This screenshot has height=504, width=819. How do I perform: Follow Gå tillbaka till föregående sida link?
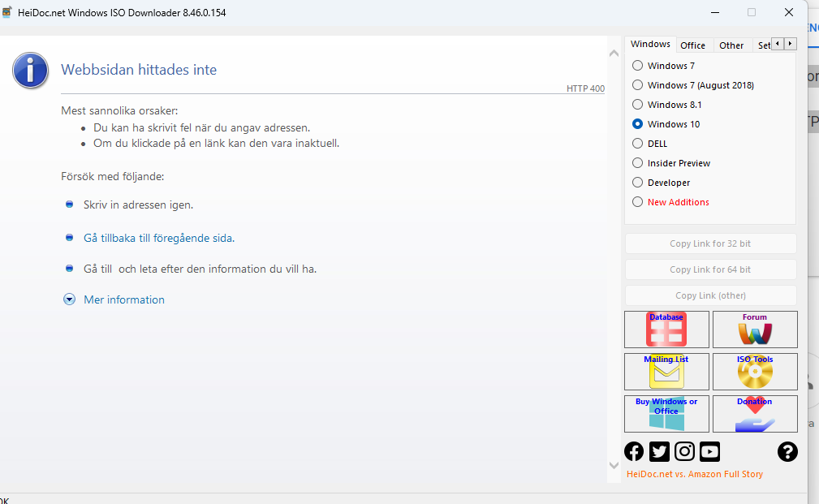pyautogui.click(x=159, y=238)
